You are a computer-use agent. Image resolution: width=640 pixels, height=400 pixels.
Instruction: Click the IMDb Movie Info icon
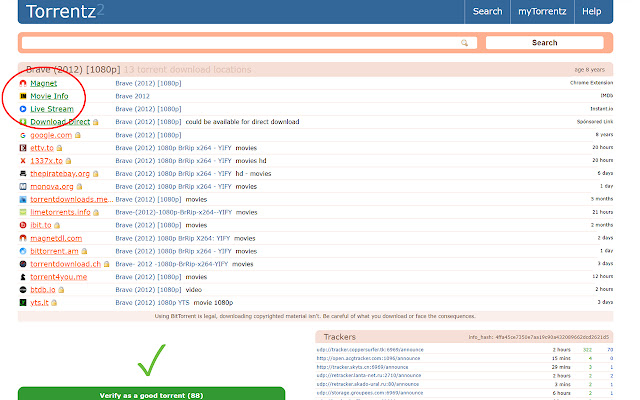[23, 96]
